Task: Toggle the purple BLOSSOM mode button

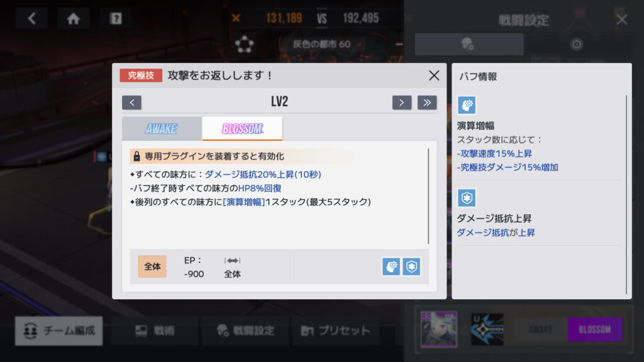Action: tap(595, 329)
